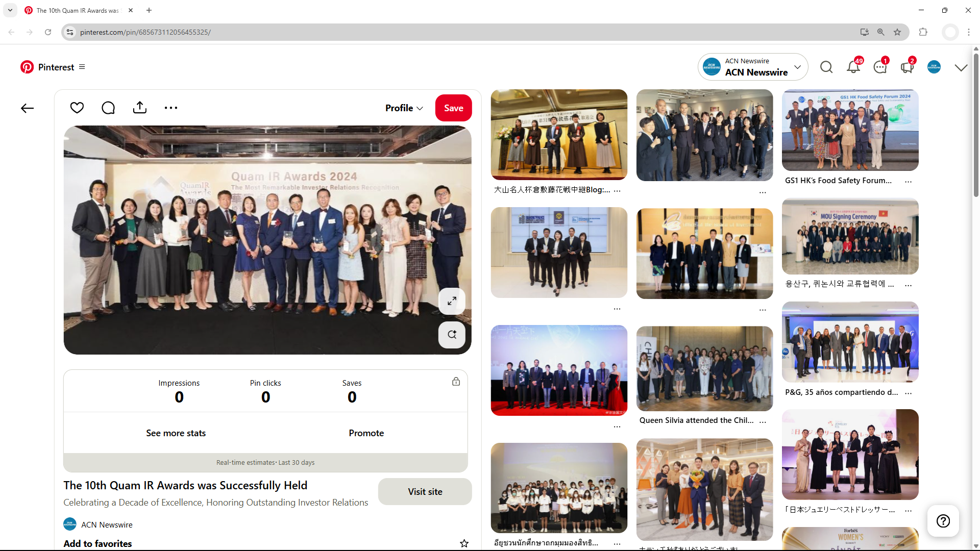The image size is (980, 551).
Task: Click the address bar URL
Action: click(145, 32)
